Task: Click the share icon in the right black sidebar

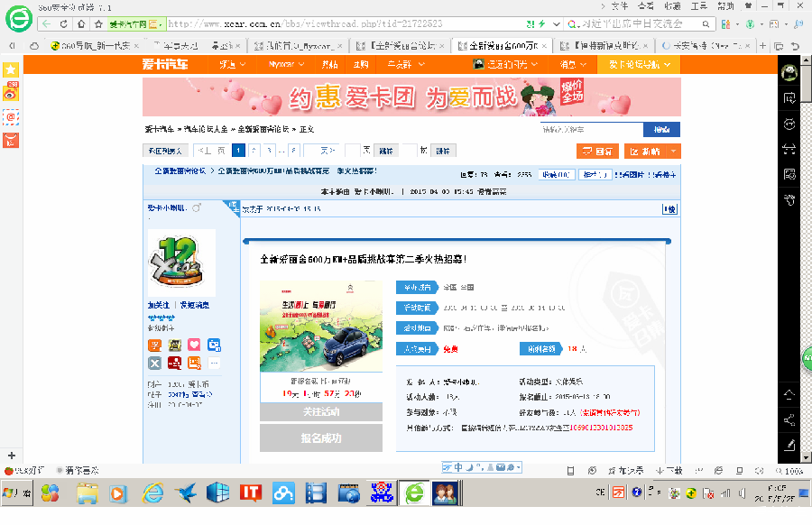Action: coord(789,419)
